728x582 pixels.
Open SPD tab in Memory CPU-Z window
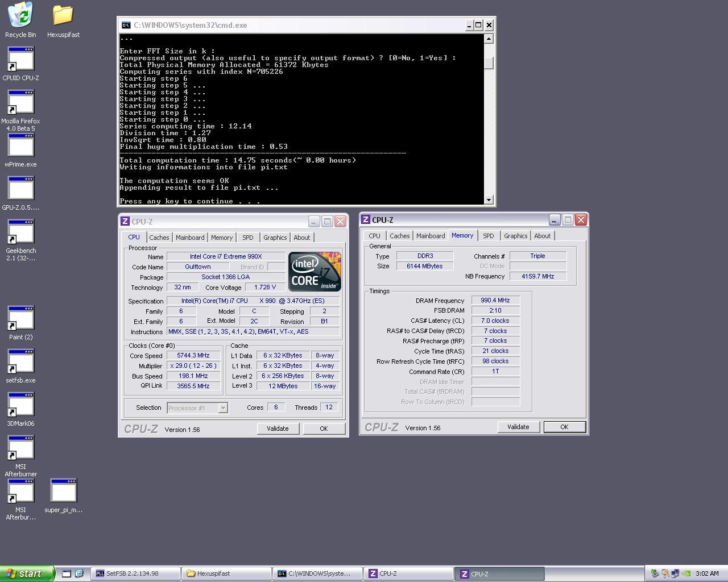tap(489, 236)
